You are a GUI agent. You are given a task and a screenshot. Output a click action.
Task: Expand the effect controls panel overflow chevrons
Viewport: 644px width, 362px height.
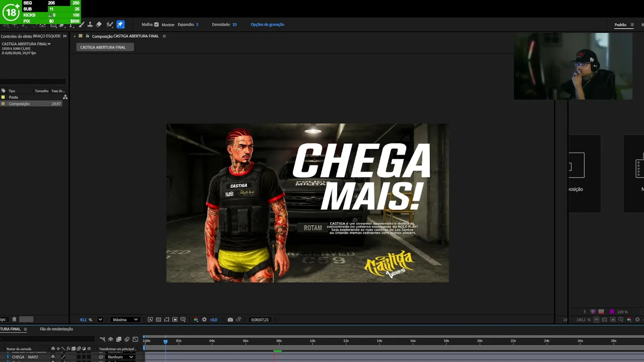point(64,36)
